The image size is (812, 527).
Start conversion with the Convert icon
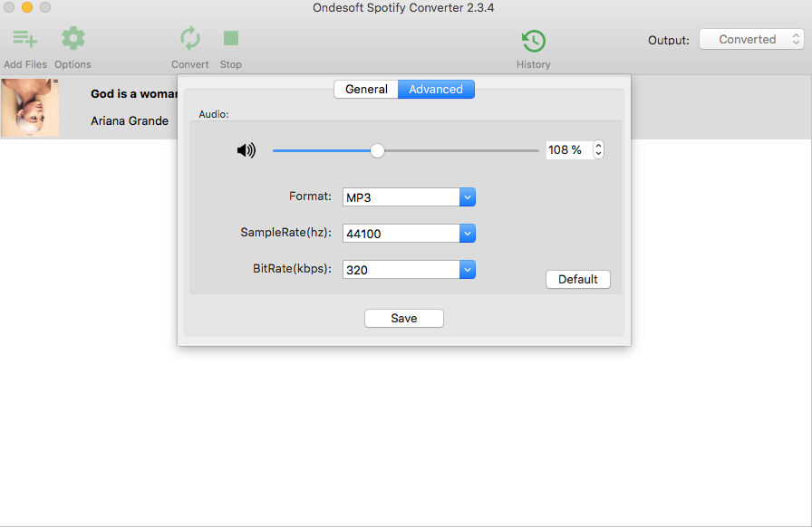(x=190, y=38)
